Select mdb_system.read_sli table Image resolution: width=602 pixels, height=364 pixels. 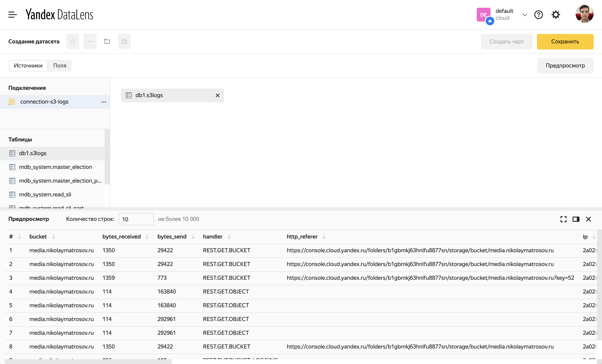click(x=52, y=194)
